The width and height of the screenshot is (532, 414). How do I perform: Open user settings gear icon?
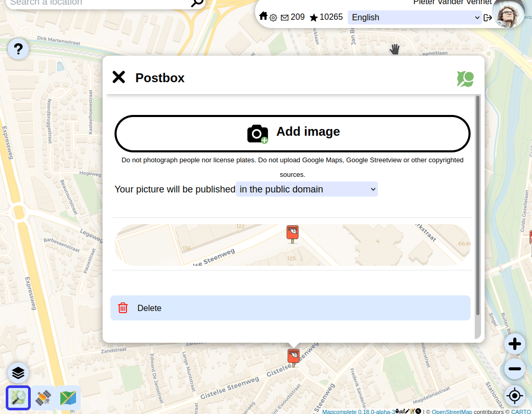point(273,18)
